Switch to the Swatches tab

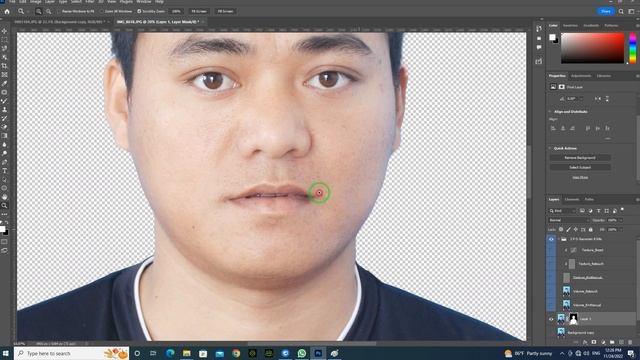(570, 25)
